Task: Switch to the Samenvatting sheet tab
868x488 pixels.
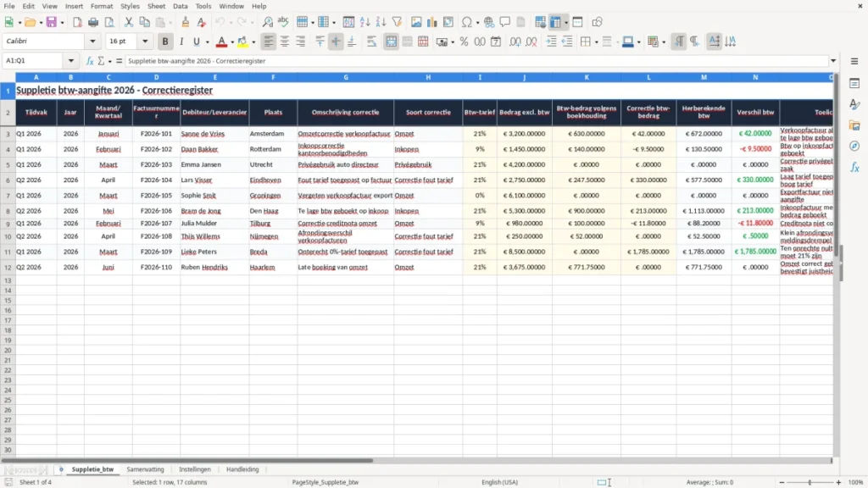Action: coord(145,469)
